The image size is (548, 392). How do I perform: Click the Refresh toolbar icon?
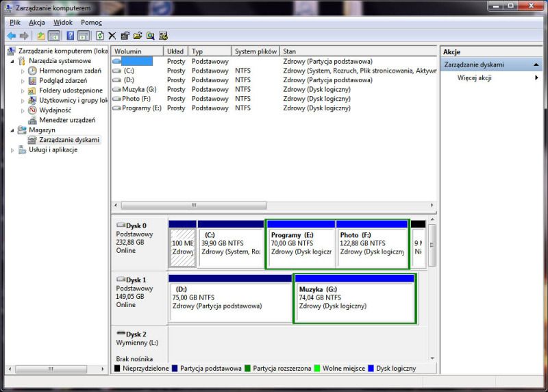(x=100, y=36)
